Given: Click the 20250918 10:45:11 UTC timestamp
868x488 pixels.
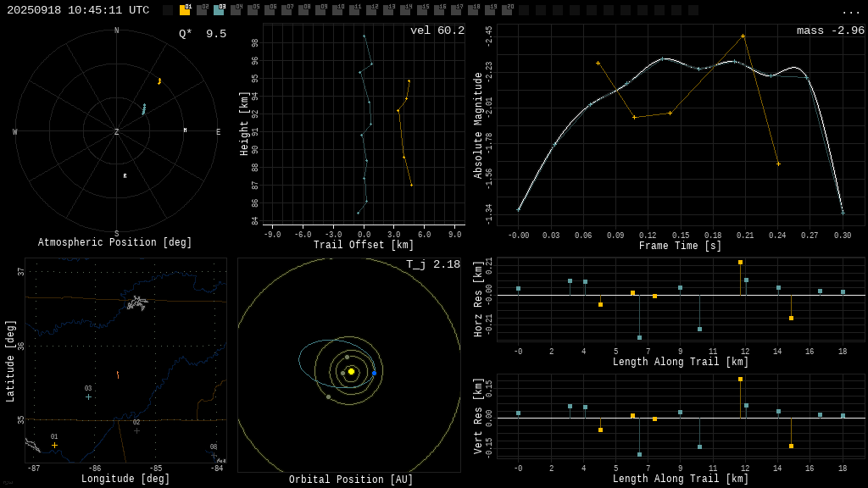Looking at the screenshot, I should (x=78, y=10).
